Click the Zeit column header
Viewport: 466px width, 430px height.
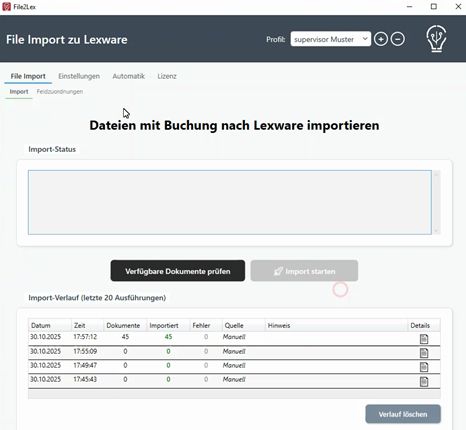tap(87, 325)
